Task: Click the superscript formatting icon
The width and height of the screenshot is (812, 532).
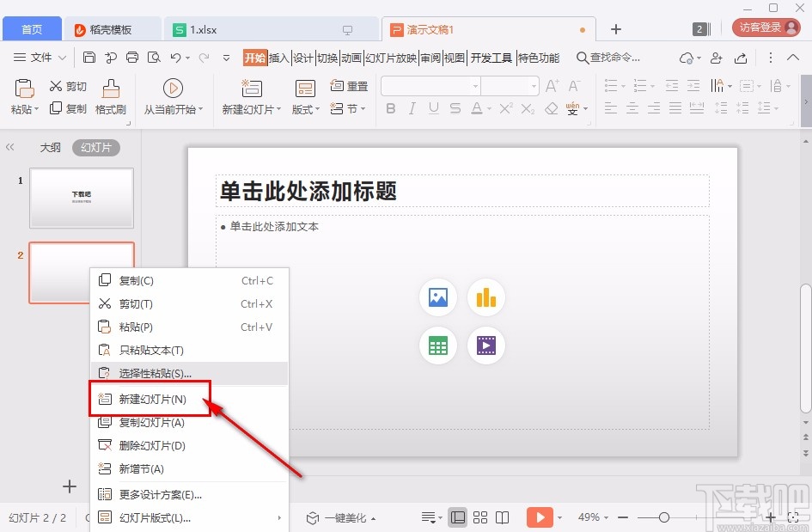Action: point(504,108)
